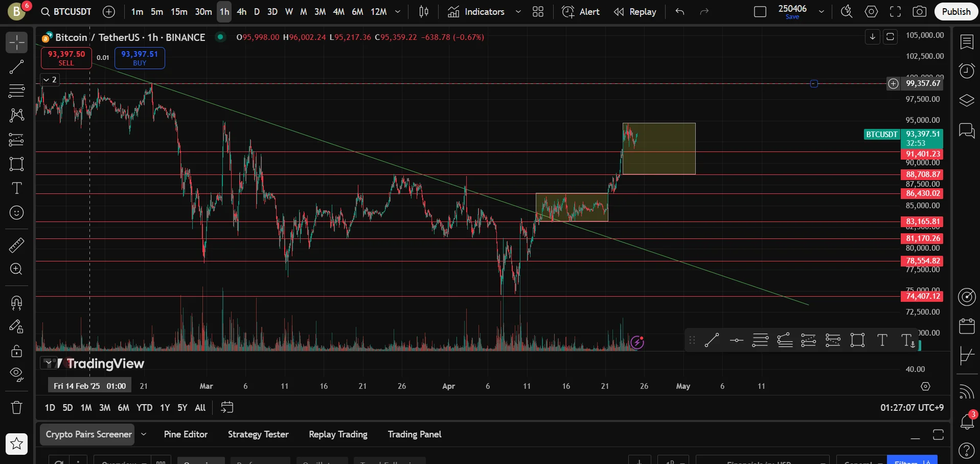
Task: Select rectangle tool in floating drawing toolbar
Action: tap(857, 340)
